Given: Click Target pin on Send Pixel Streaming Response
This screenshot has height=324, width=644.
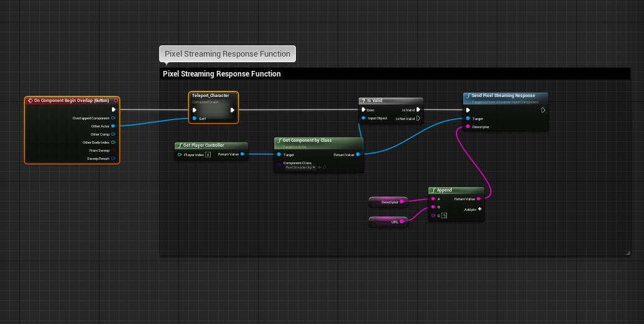Looking at the screenshot, I should (x=468, y=119).
